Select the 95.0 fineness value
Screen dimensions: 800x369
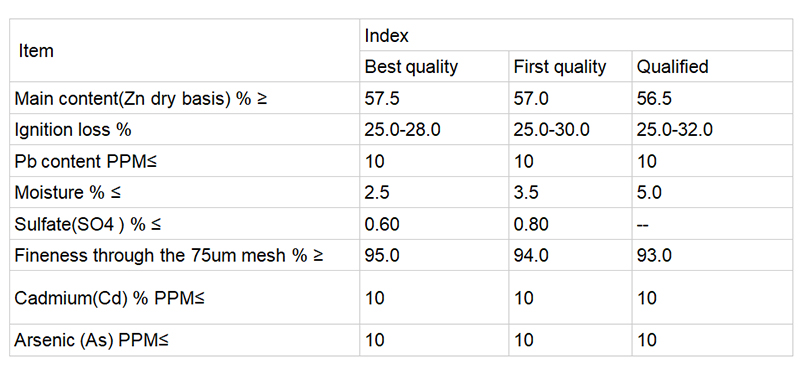(x=434, y=255)
